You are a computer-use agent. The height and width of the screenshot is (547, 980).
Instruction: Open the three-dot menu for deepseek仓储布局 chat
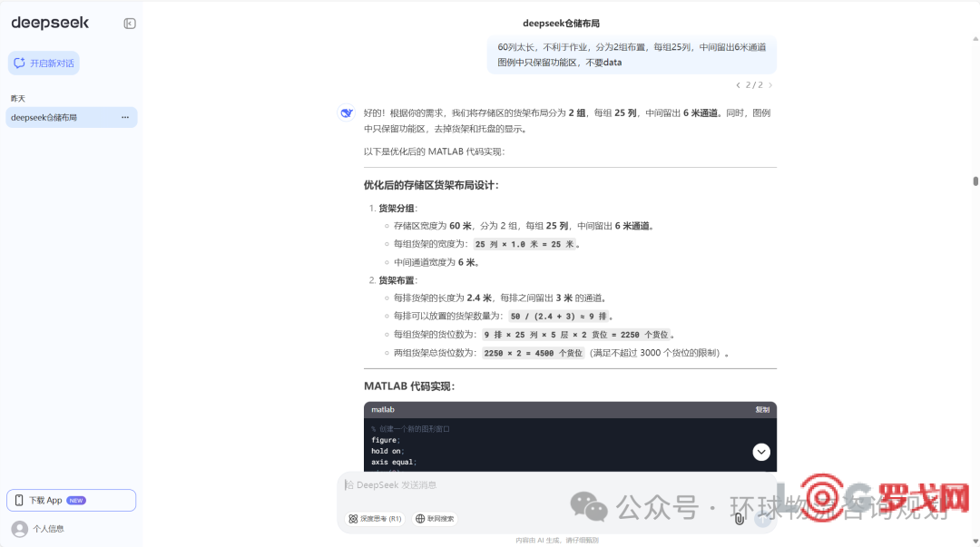125,117
